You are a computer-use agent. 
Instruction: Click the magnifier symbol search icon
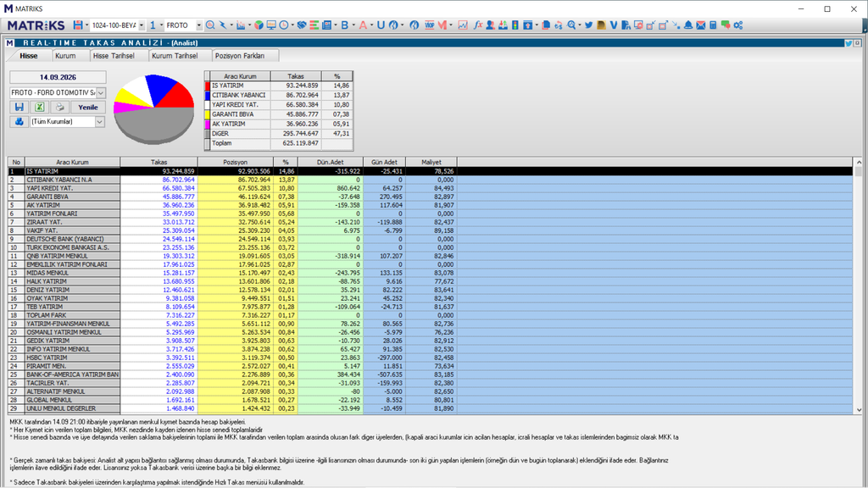[x=210, y=25]
